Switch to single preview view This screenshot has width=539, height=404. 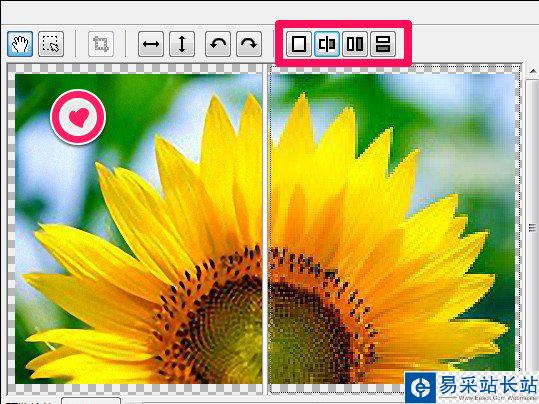pos(299,44)
